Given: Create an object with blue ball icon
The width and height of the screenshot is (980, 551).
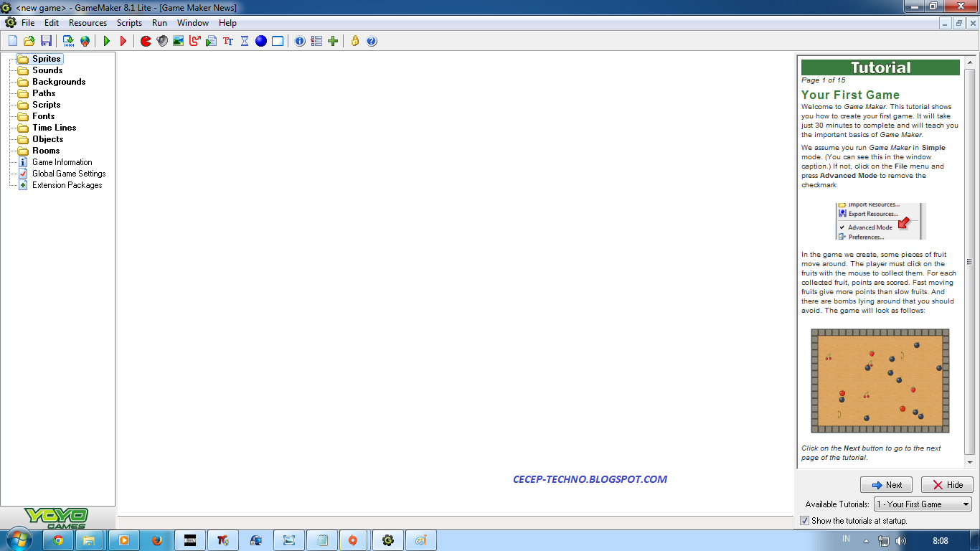Looking at the screenshot, I should coord(261,41).
